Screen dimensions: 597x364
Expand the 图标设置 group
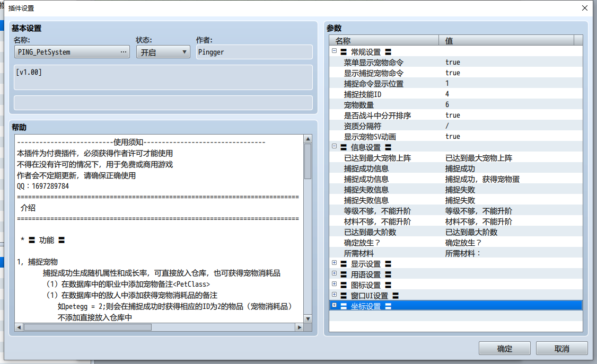334,284
